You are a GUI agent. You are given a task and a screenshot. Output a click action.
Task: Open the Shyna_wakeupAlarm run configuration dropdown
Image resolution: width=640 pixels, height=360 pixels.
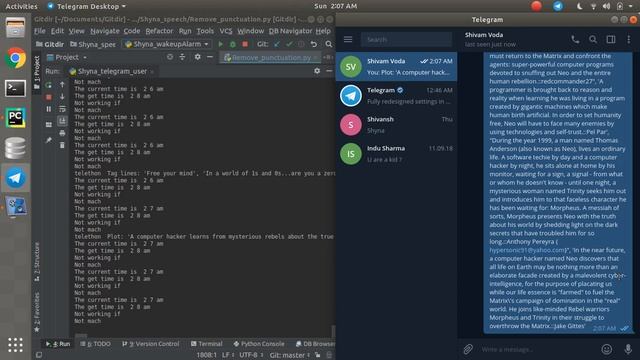point(167,44)
